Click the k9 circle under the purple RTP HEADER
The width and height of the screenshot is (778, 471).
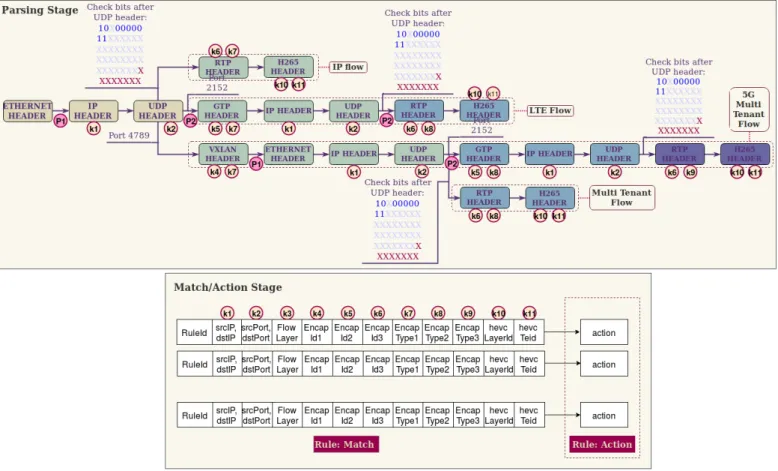coord(690,172)
